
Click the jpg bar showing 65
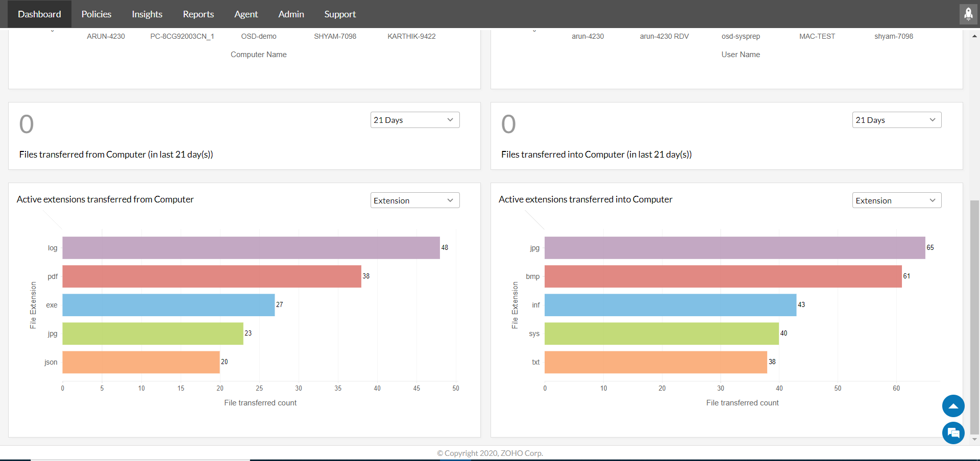735,248
